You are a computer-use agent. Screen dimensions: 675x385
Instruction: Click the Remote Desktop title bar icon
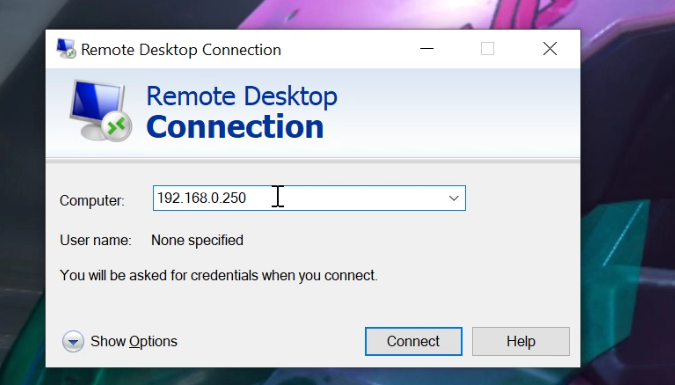(x=66, y=49)
